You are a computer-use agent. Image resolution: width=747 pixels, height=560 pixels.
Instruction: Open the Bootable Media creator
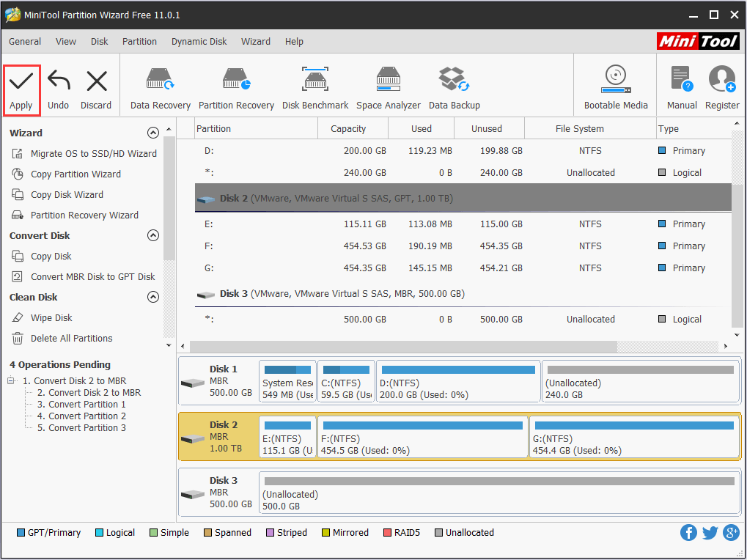(615, 86)
